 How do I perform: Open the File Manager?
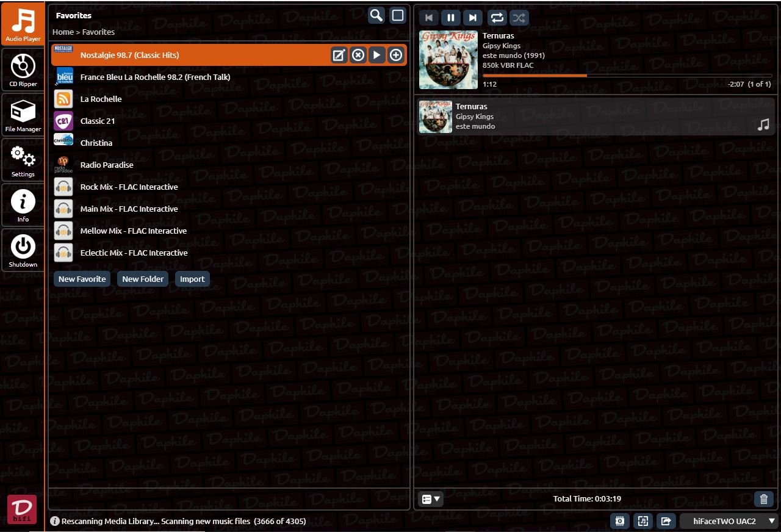[x=23, y=115]
